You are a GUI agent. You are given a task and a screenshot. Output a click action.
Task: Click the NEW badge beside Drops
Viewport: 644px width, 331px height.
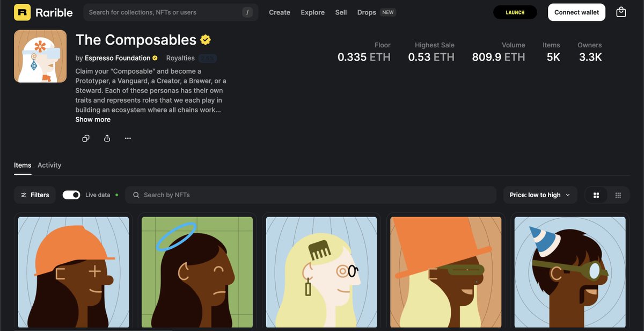(388, 12)
